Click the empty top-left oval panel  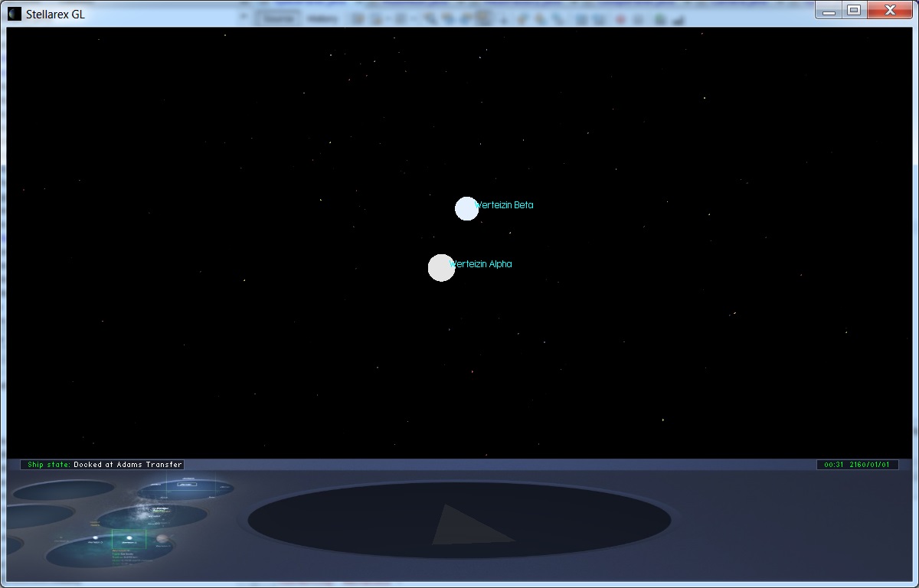63,490
